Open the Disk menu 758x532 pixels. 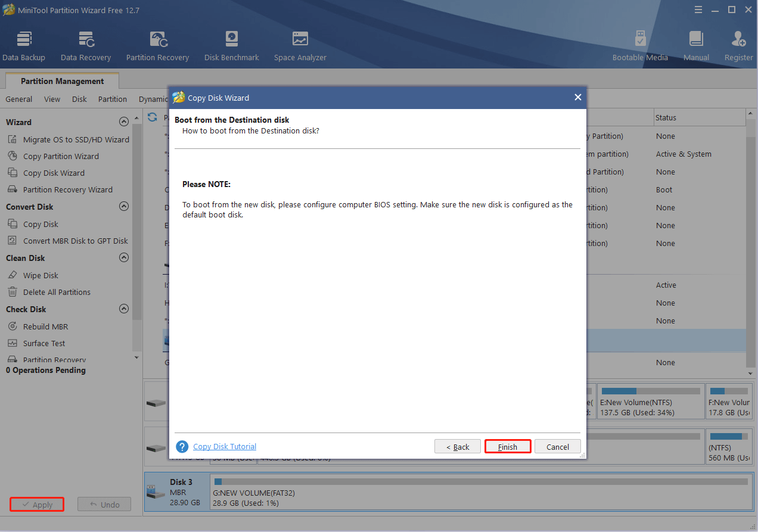click(80, 99)
